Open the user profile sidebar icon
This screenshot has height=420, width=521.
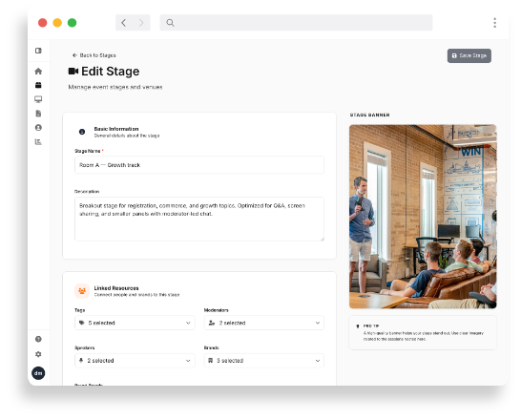point(38,127)
